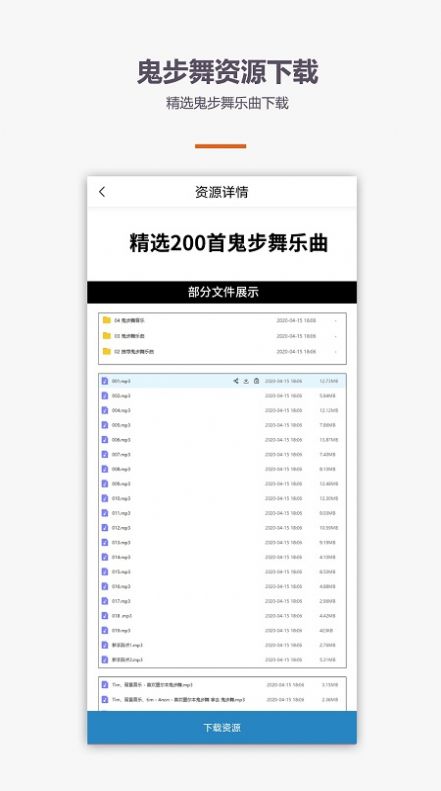Click the music file icon of 017.mp3
Image resolution: width=441 pixels, height=791 pixels.
click(105, 601)
